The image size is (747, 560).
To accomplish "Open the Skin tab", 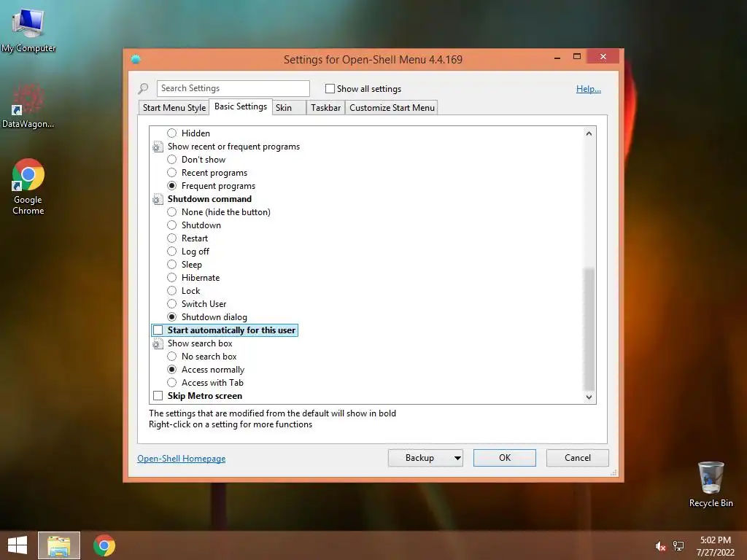I will tap(289, 108).
